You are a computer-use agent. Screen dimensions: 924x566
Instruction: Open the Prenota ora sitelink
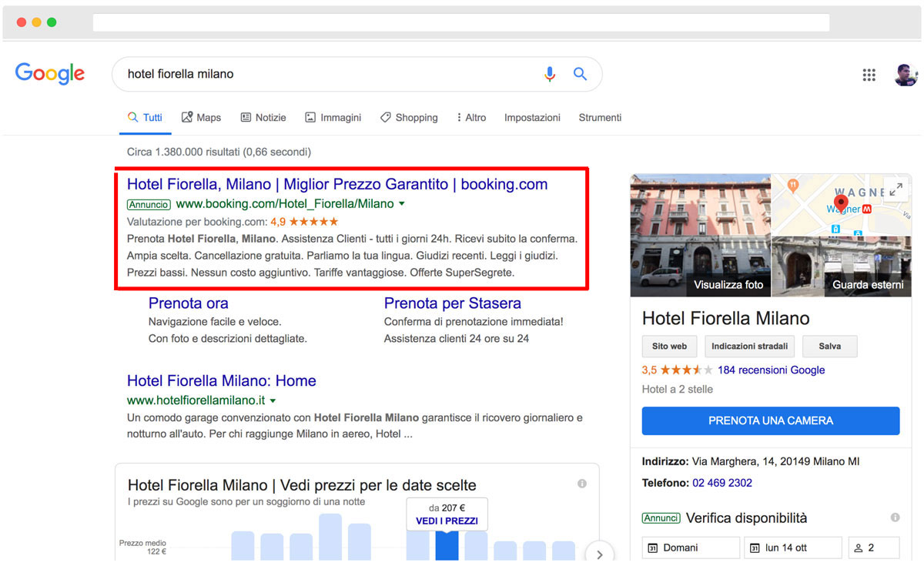(189, 303)
